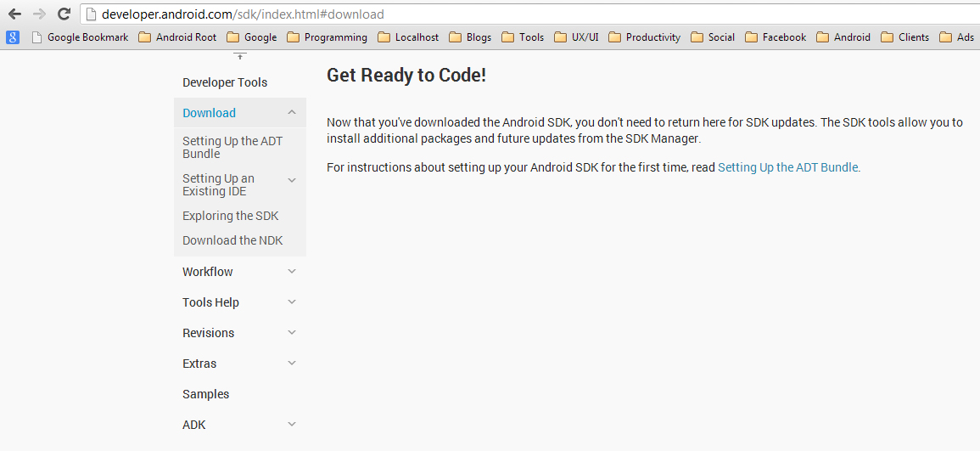980x451 pixels.
Task: Expand the Tools Help section chevron
Action: point(291,302)
